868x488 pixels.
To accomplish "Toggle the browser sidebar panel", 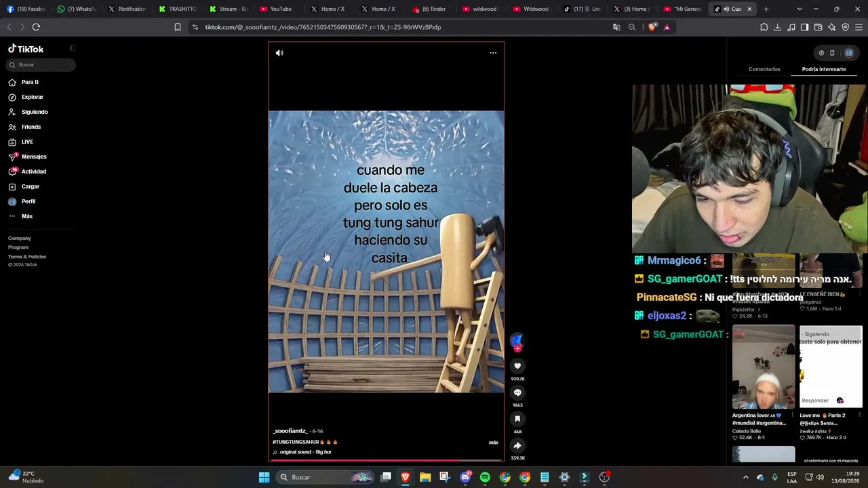I will (805, 27).
